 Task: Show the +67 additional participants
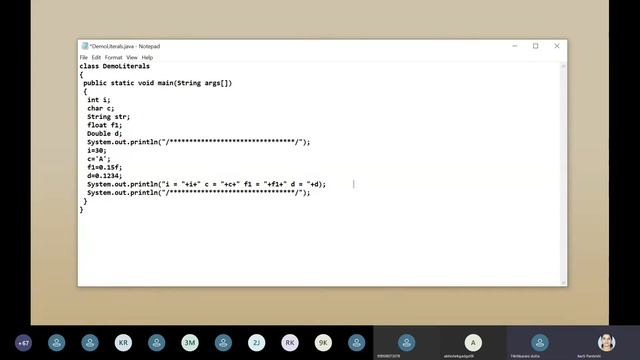[x=23, y=343]
